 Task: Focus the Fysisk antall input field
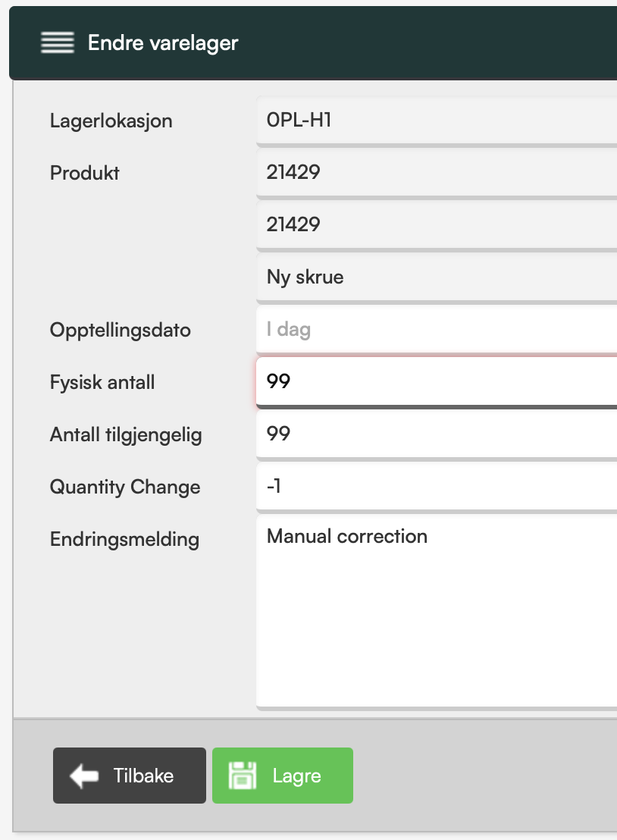[437, 381]
